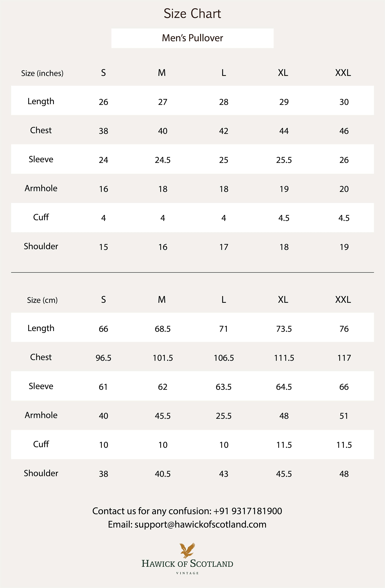
Task: Click the XXL column header in inches table
Action: click(343, 73)
